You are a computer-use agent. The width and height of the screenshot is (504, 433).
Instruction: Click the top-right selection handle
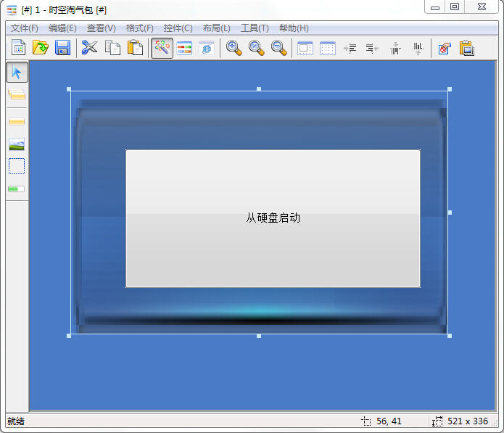coord(450,89)
